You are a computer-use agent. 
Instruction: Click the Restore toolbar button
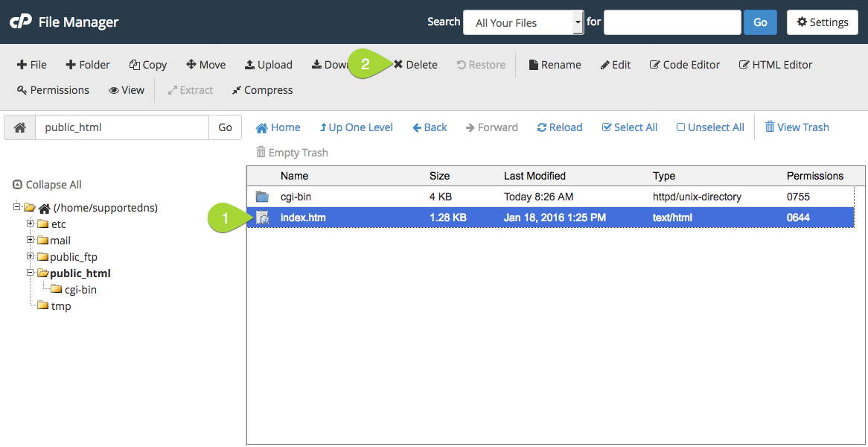pos(481,65)
